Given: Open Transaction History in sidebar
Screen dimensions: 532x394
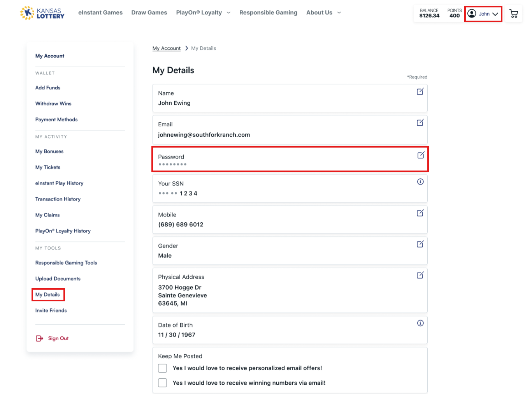Looking at the screenshot, I should (x=58, y=199).
